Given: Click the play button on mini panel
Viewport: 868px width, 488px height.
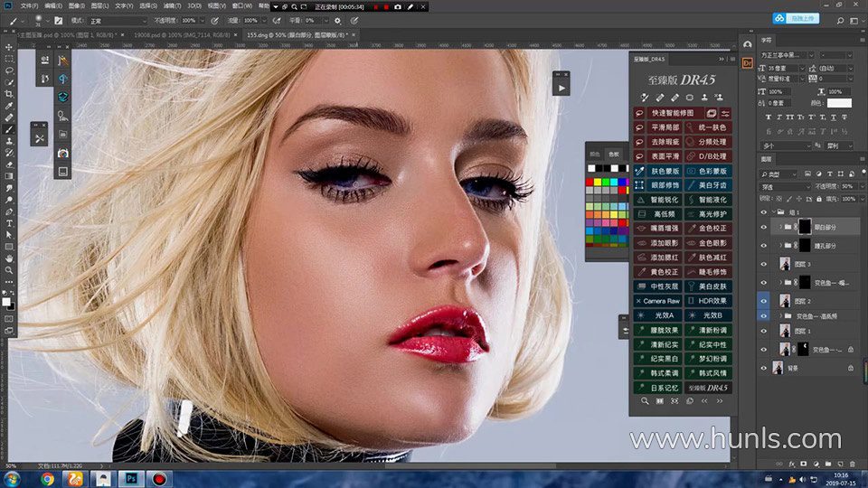Looking at the screenshot, I should (561, 88).
